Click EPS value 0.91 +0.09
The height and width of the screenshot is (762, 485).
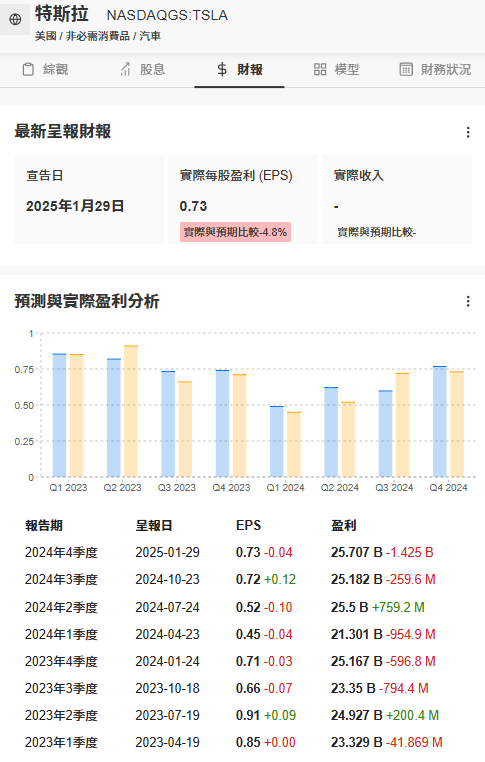266,715
